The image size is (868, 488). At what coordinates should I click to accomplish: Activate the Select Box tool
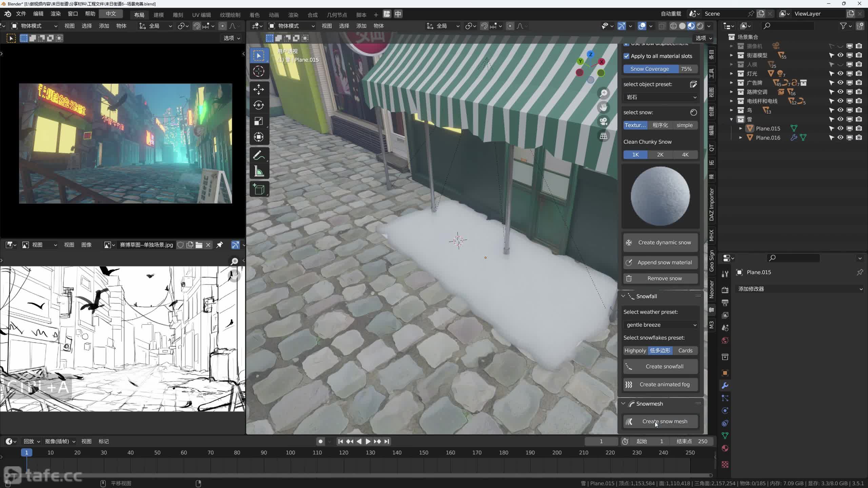click(259, 56)
